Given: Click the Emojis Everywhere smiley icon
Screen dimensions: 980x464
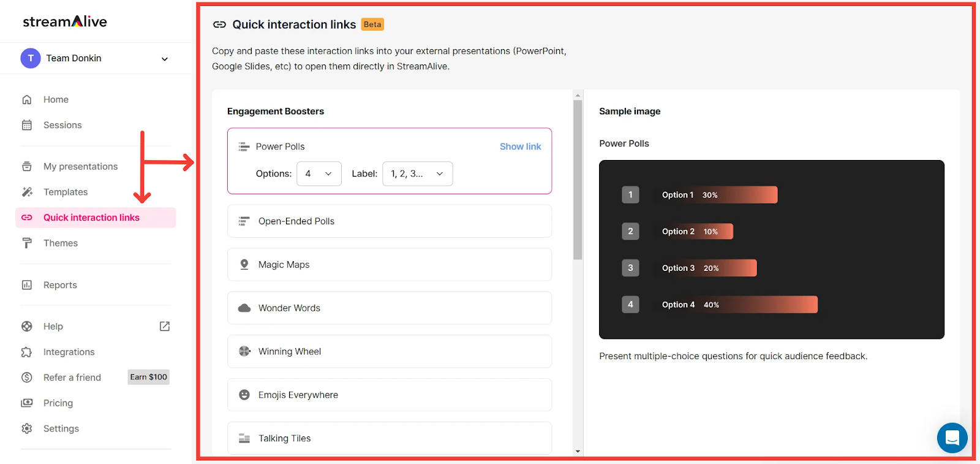Looking at the screenshot, I should (244, 395).
